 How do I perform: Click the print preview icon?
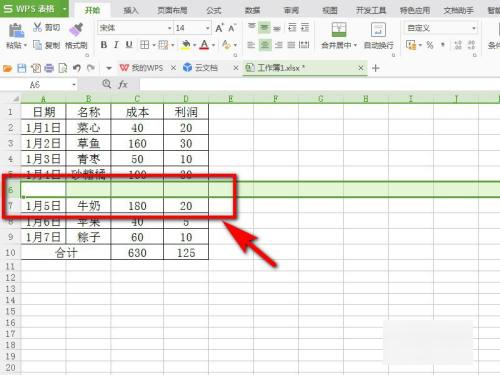click(63, 68)
